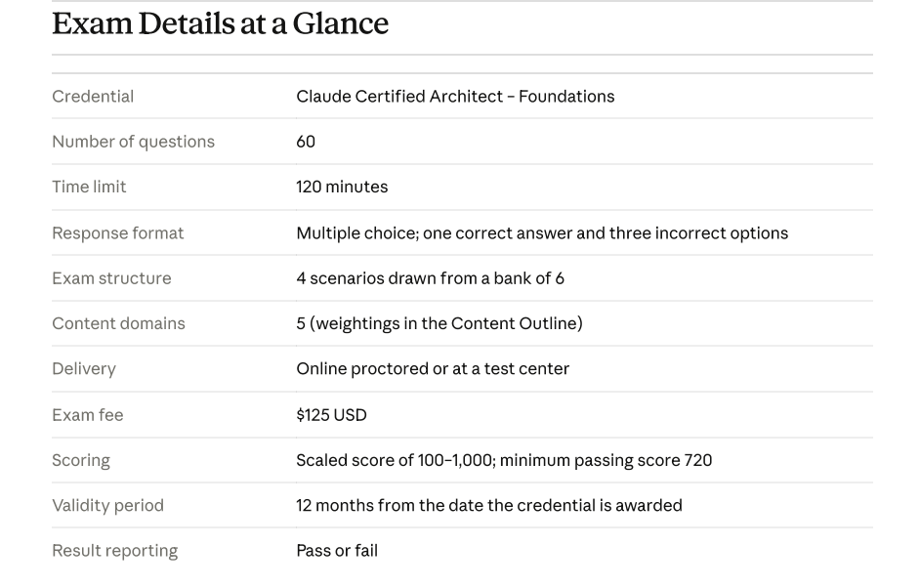The height and width of the screenshot is (588, 920).
Task: Select the Number of questions label
Action: click(133, 142)
